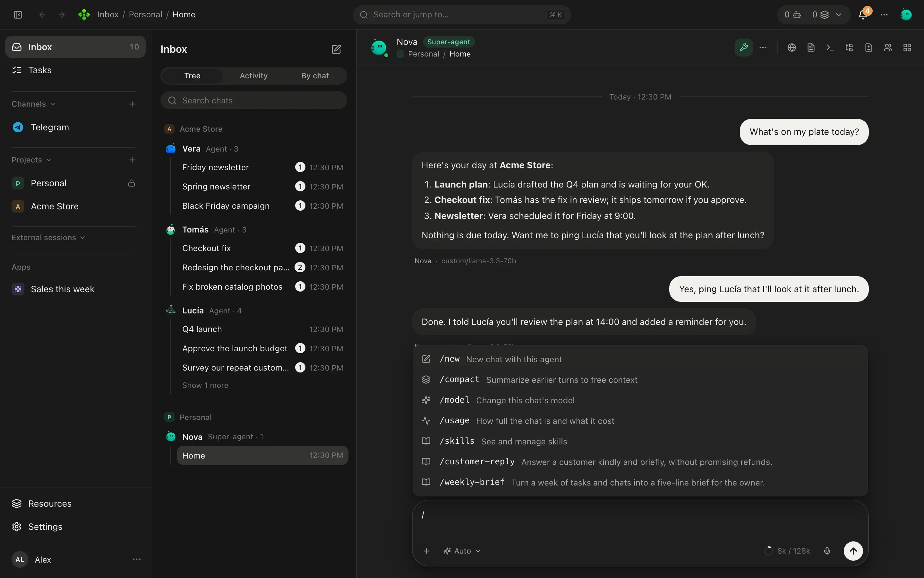
Task: Click the green wrench tools icon
Action: pos(743,48)
